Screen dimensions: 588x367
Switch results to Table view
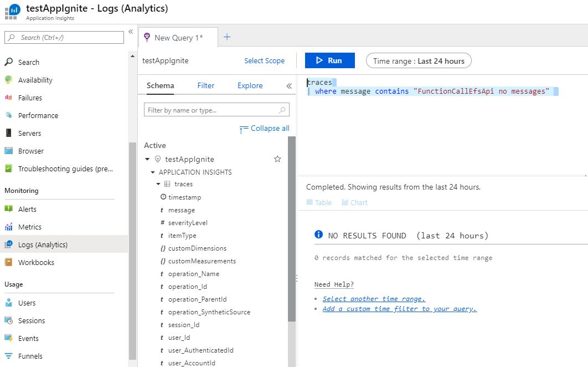(x=319, y=202)
